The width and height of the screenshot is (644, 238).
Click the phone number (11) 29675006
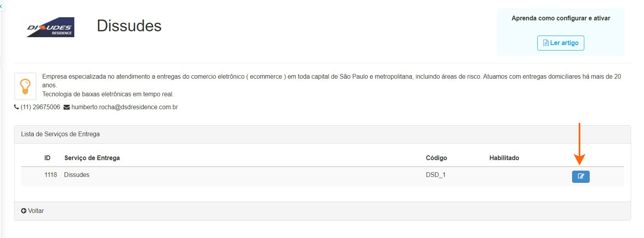point(40,107)
